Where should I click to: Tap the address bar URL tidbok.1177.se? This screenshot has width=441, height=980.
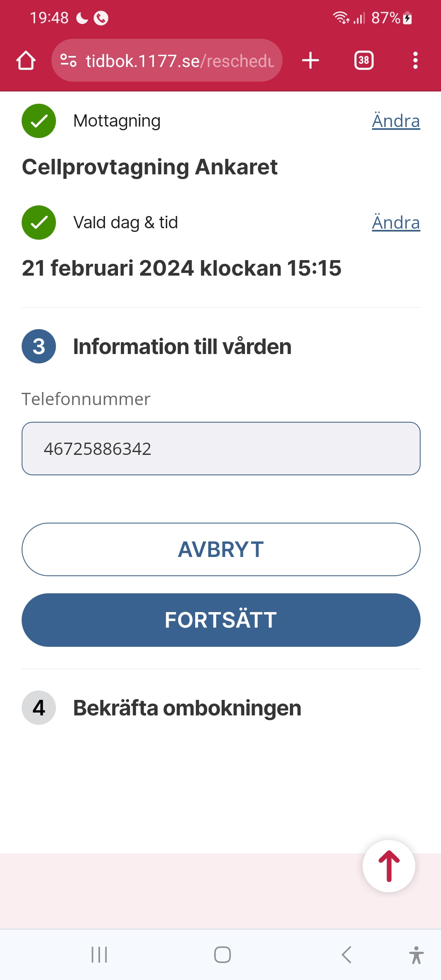[x=180, y=61]
